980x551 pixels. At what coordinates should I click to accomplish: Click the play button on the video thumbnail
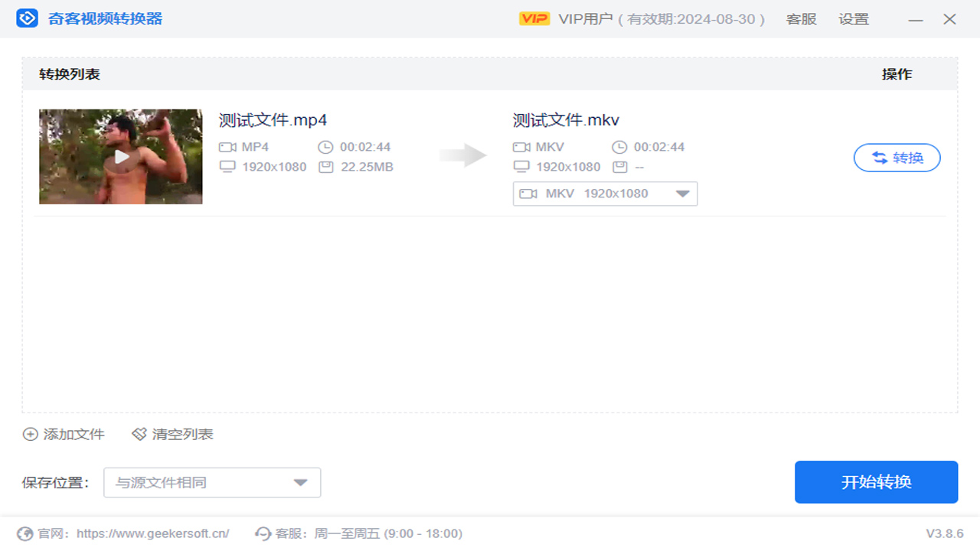pyautogui.click(x=120, y=157)
